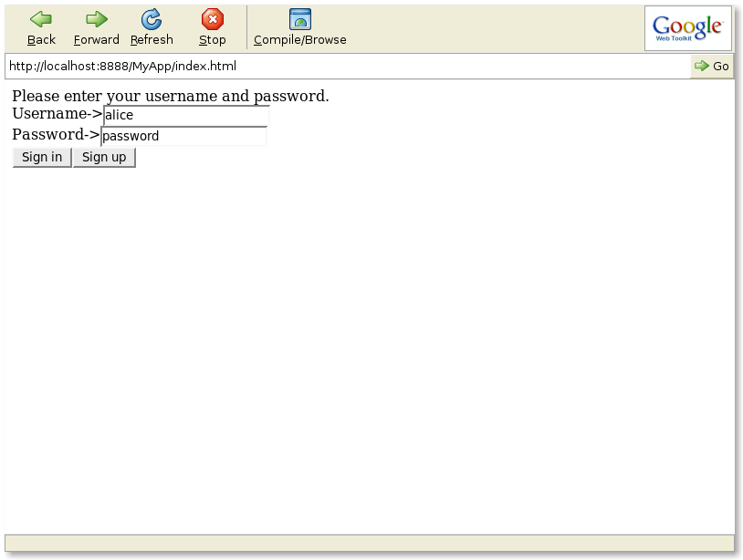This screenshot has height=560, width=743.
Task: Click the green arrow beside Go
Action: click(x=701, y=66)
